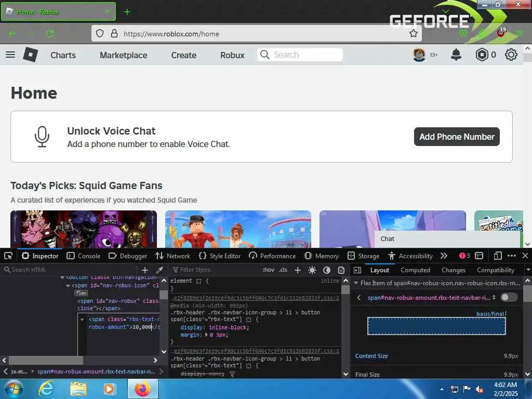Toggle light color scheme simulation
This screenshot has width=532, height=399.
(312, 270)
